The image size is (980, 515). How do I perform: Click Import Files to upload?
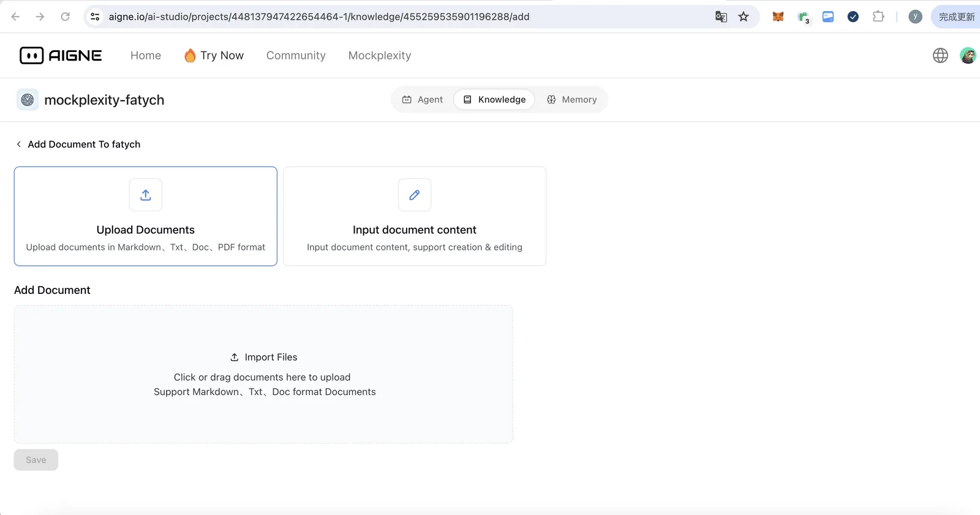(264, 358)
